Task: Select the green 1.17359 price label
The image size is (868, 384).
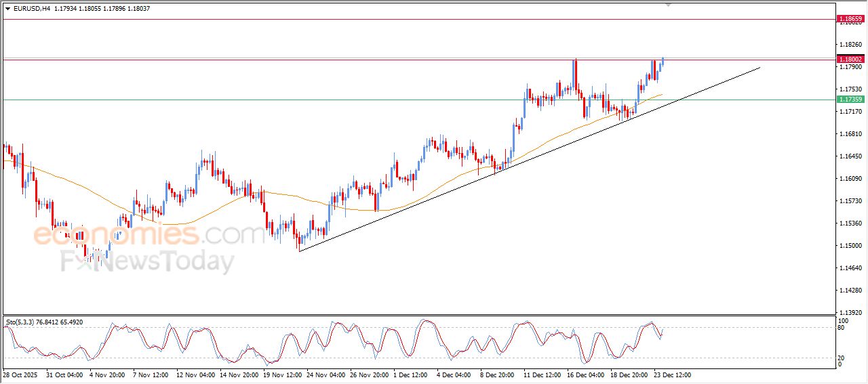Action: coord(850,100)
